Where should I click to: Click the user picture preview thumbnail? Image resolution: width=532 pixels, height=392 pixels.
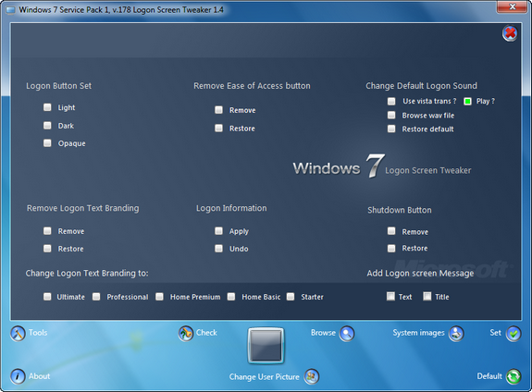coord(266,346)
